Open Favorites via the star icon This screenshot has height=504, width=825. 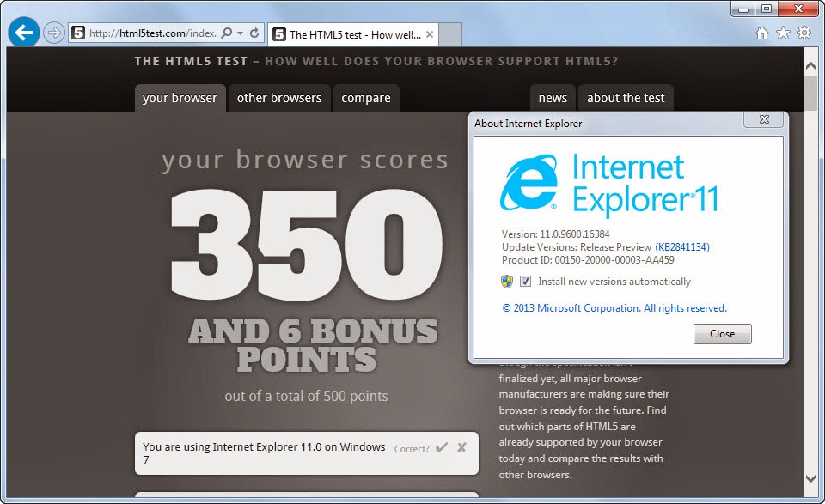[782, 32]
